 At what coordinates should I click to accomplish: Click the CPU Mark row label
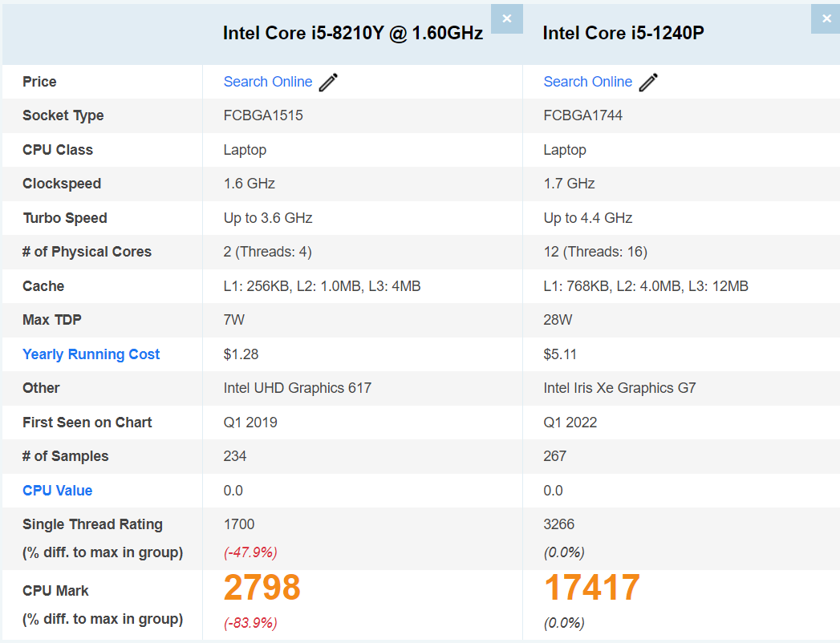click(x=55, y=591)
